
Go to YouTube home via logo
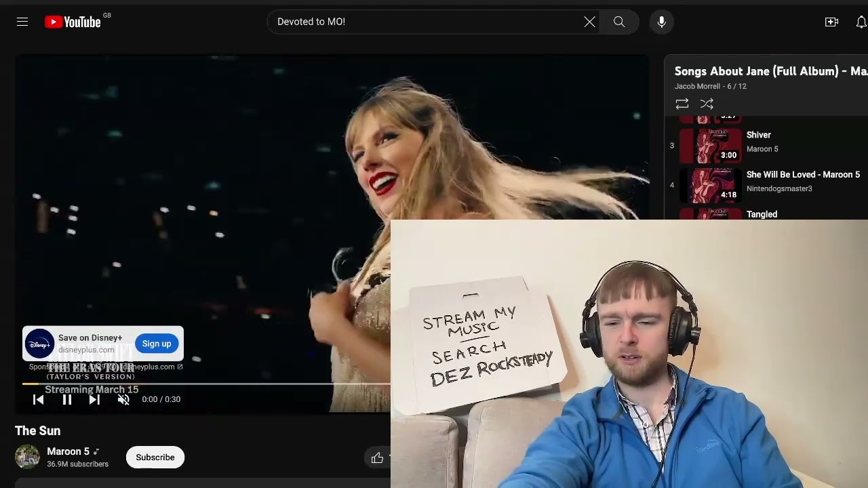click(x=73, y=22)
